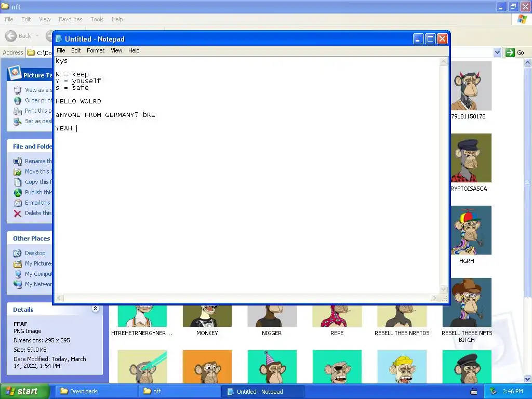The height and width of the screenshot is (399, 532).
Task: Click the My Pictures folder icon
Action: (18, 263)
